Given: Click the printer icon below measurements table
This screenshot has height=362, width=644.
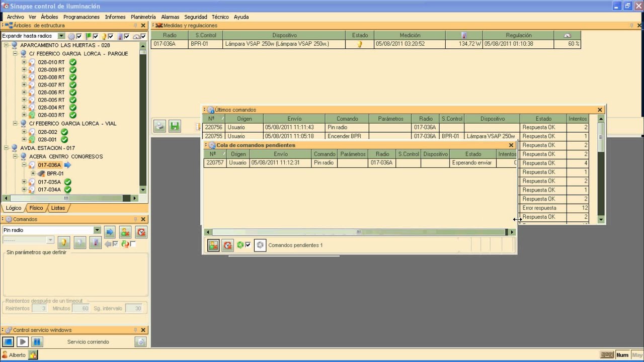Looking at the screenshot, I should (159, 126).
